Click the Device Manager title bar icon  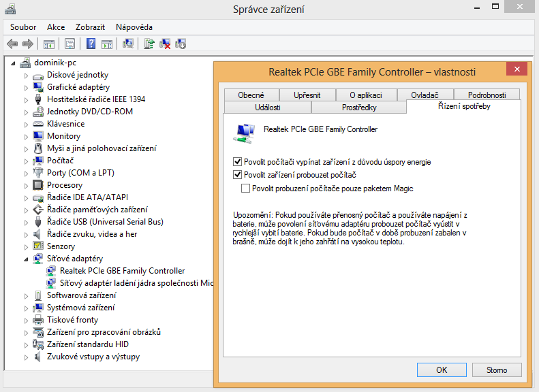click(x=10, y=9)
